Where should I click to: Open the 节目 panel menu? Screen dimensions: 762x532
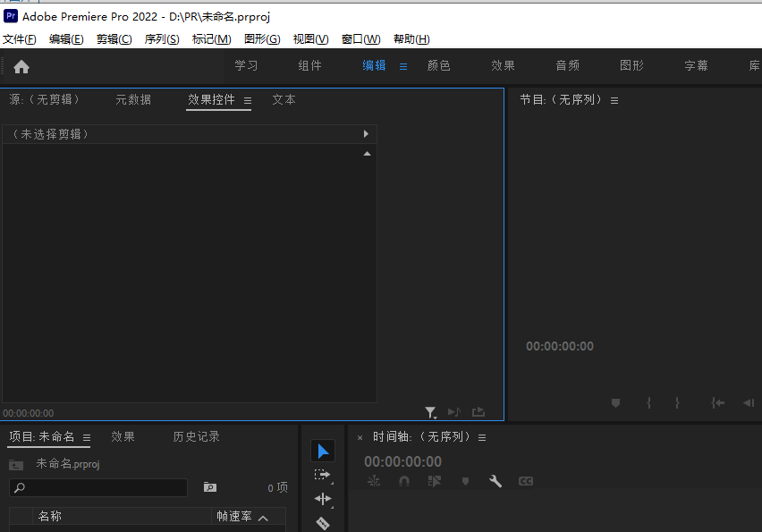pos(614,100)
